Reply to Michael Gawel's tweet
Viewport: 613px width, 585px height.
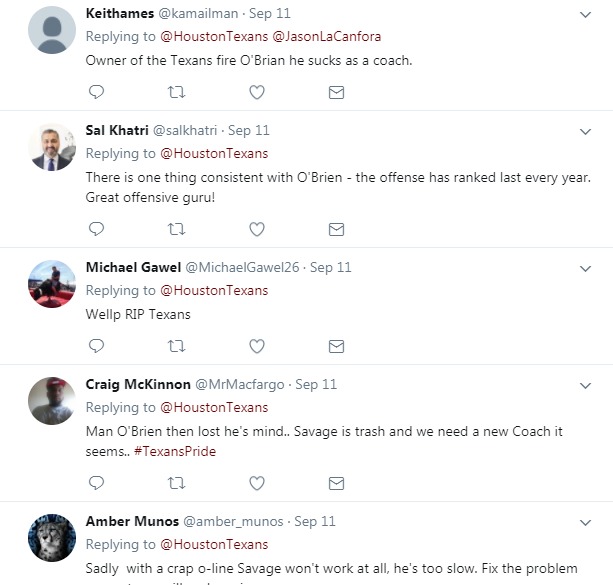(96, 346)
